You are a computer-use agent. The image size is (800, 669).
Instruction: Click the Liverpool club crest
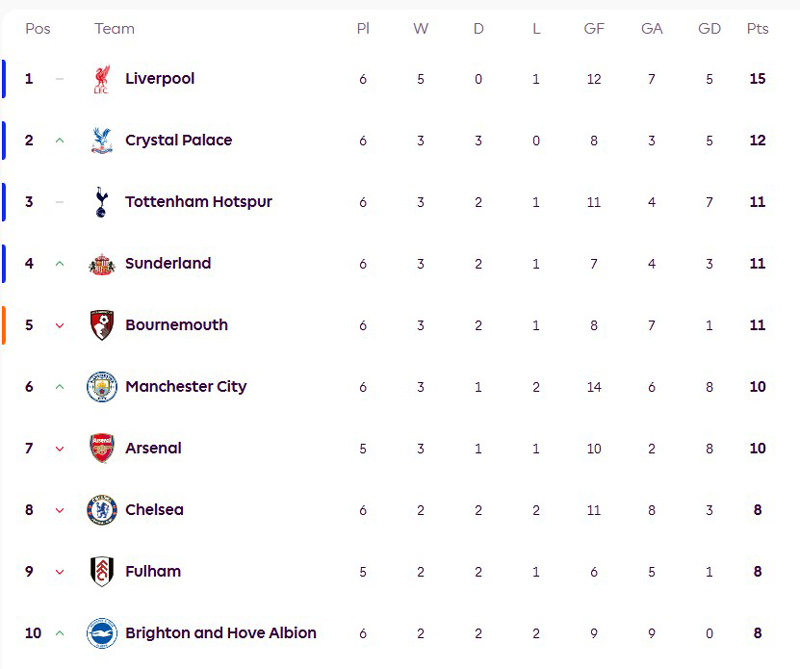101,79
